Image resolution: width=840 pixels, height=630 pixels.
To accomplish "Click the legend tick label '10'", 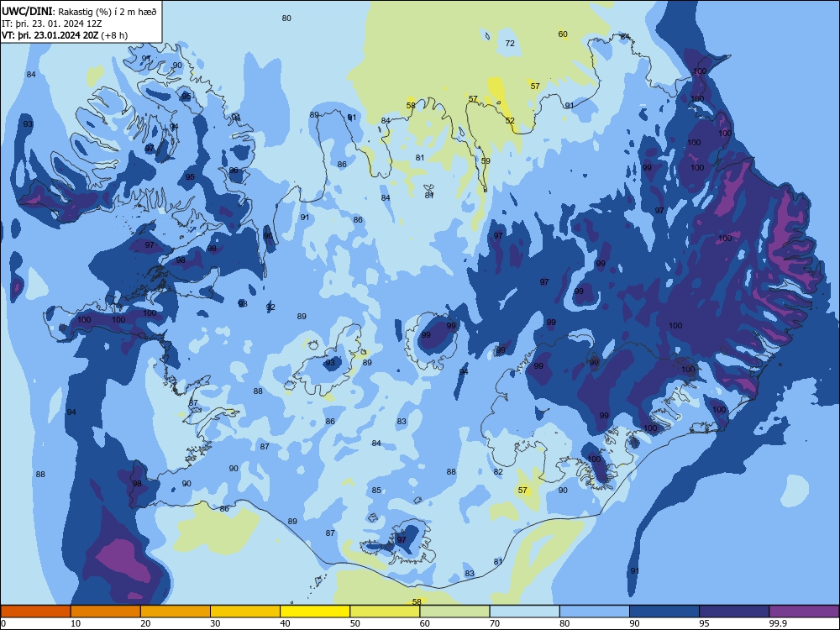I will tap(75, 623).
